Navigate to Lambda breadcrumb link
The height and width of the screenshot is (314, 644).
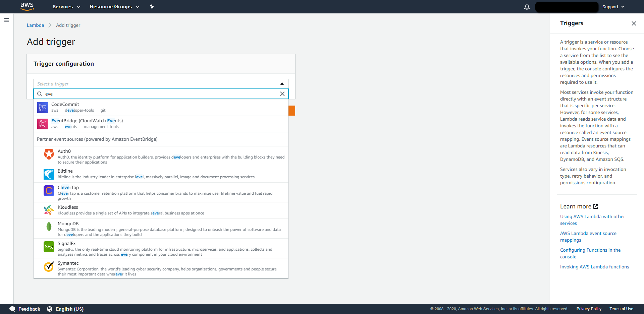(35, 25)
